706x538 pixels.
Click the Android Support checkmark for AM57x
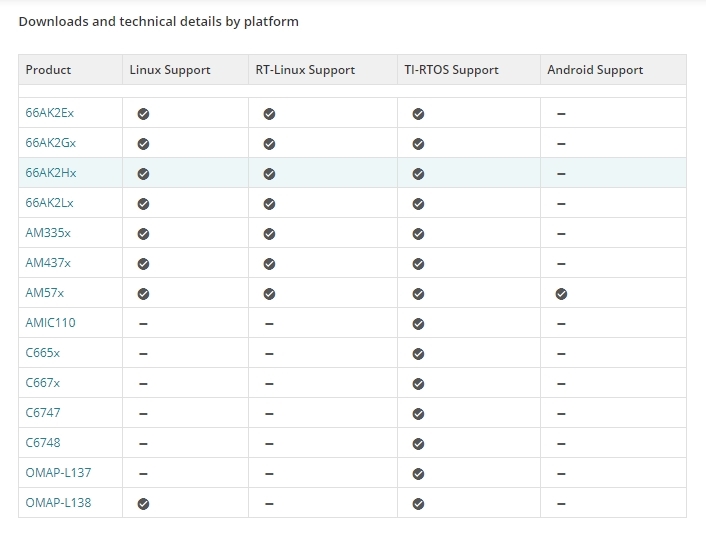(x=561, y=294)
